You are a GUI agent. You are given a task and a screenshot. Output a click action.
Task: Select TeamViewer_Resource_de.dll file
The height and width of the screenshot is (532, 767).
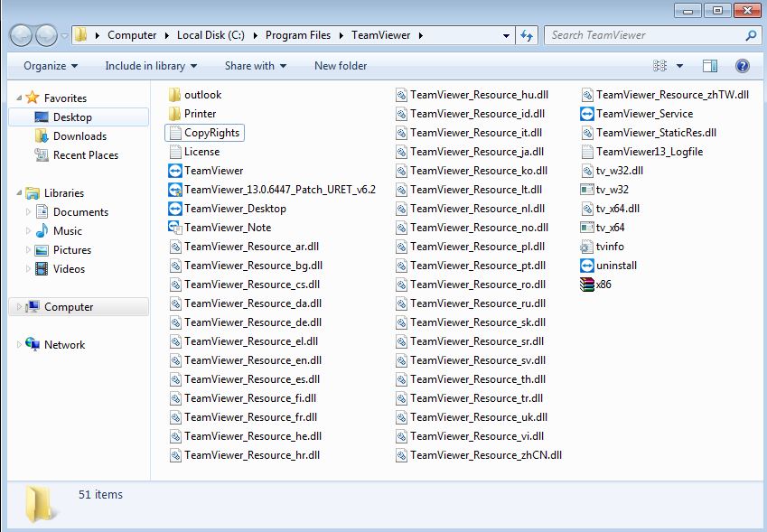pos(246,322)
